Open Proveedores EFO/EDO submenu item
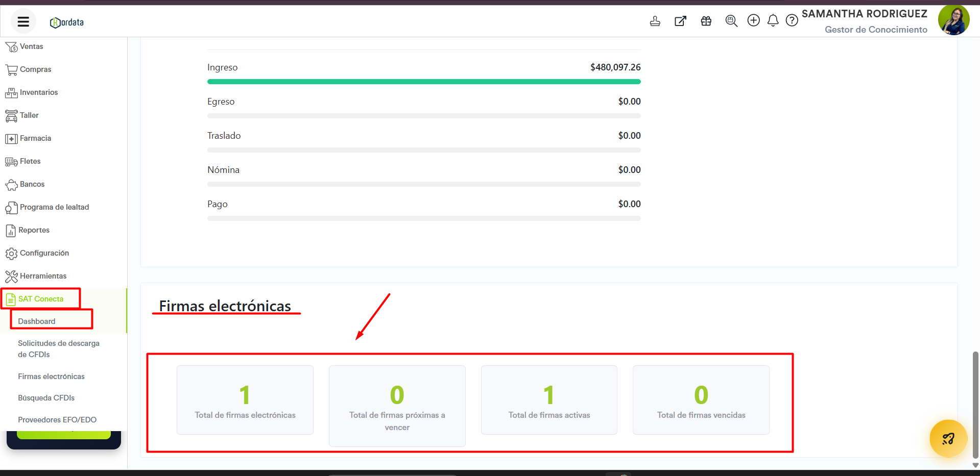Screen dimensions: 980x476 point(57,420)
